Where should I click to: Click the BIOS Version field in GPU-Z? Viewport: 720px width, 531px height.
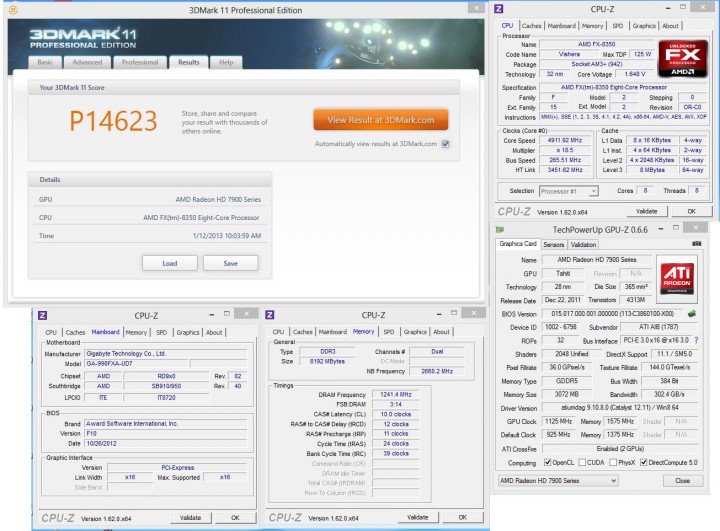613,314
